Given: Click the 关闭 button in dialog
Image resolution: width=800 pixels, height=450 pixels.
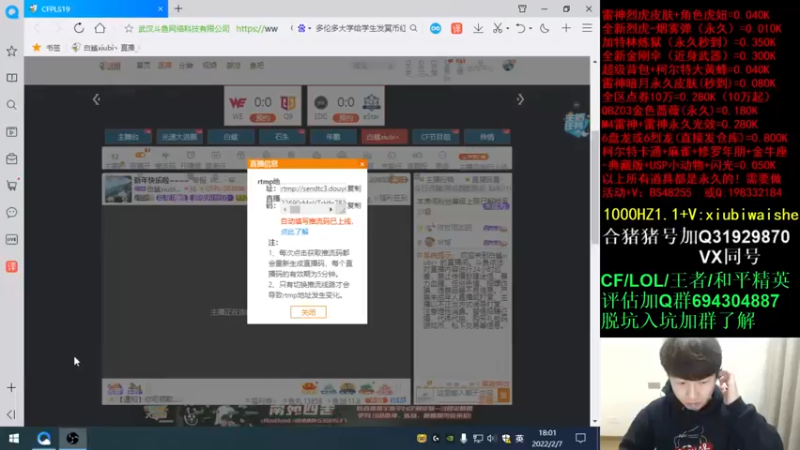Looking at the screenshot, I should (308, 312).
